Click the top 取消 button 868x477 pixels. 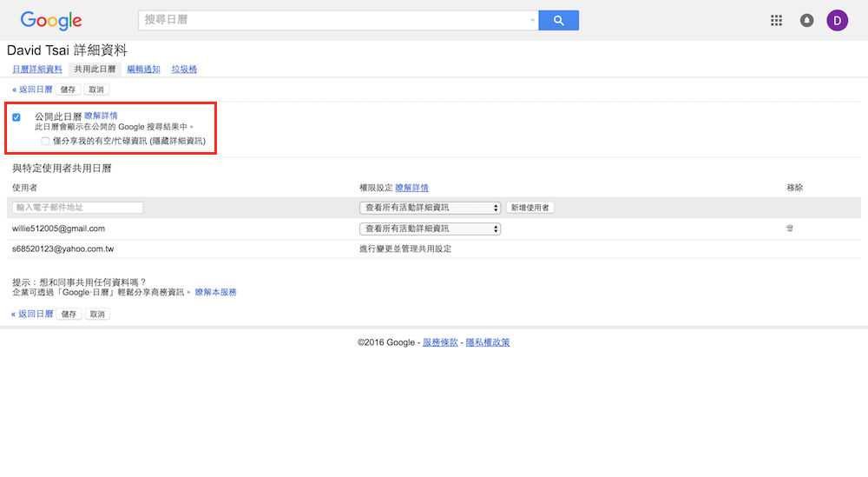click(x=96, y=89)
